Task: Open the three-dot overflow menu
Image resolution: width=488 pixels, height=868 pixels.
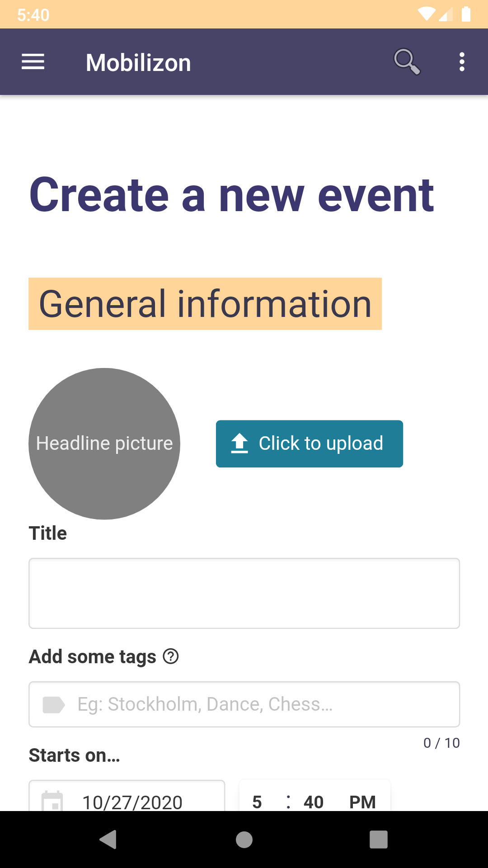Action: pos(461,62)
